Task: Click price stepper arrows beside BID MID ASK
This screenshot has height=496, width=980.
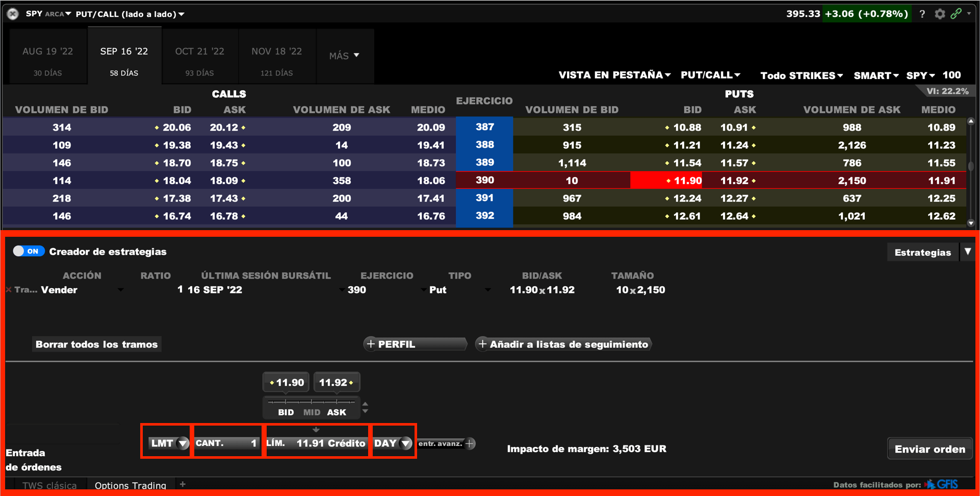Action: 365,407
